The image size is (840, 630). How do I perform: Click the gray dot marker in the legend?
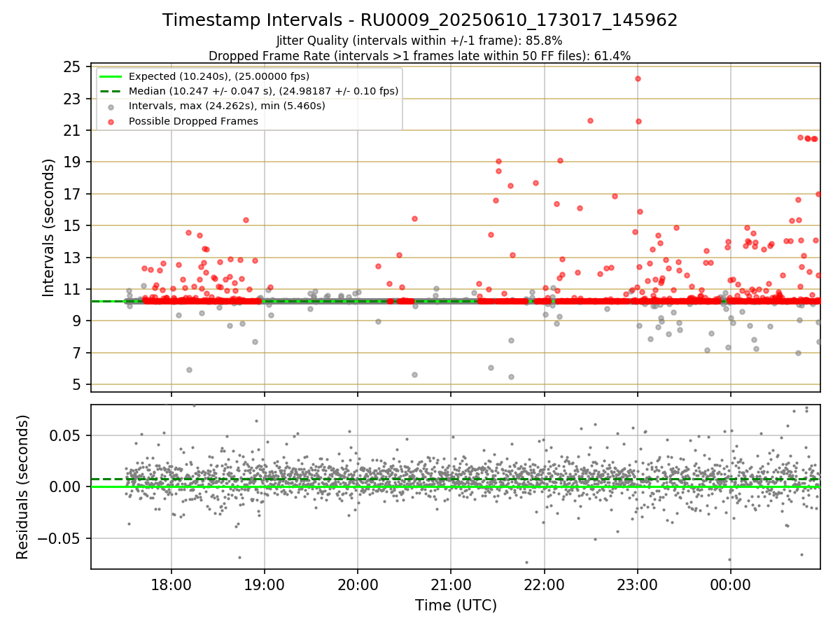coord(111,106)
